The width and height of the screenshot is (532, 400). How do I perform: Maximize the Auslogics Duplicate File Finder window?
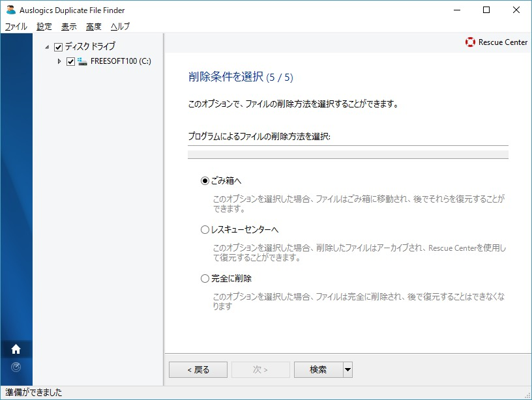point(486,10)
